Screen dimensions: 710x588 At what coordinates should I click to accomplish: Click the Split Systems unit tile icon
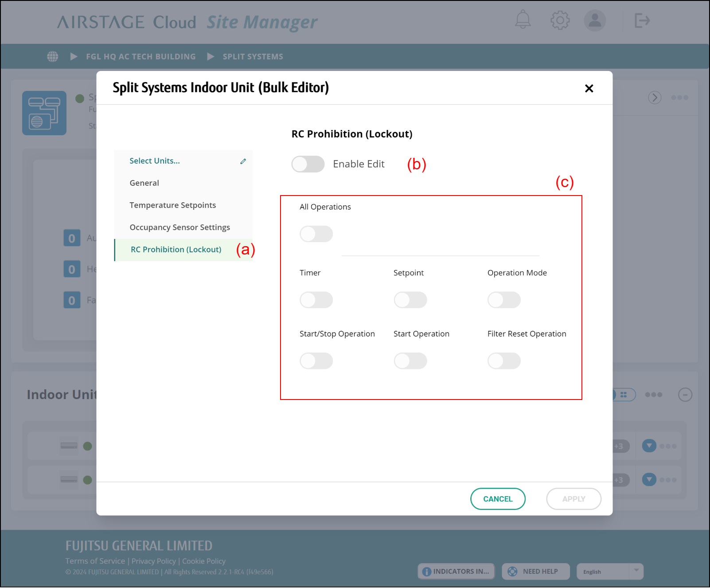pyautogui.click(x=44, y=113)
